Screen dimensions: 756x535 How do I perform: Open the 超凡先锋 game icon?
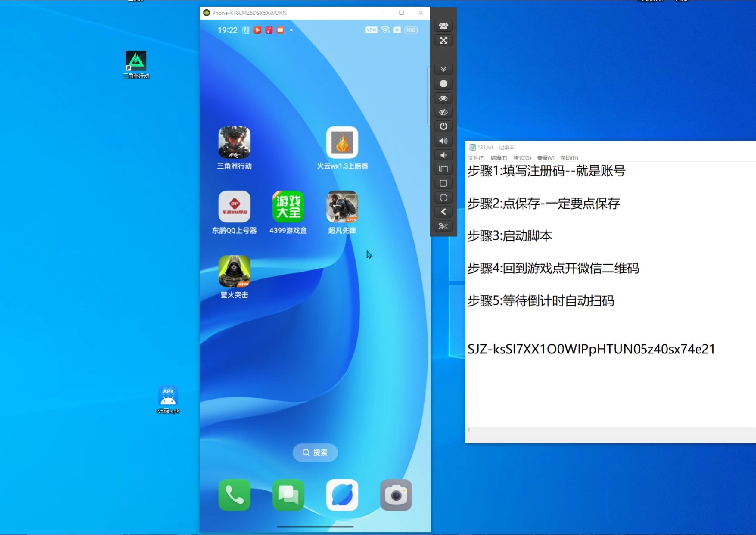(x=342, y=207)
